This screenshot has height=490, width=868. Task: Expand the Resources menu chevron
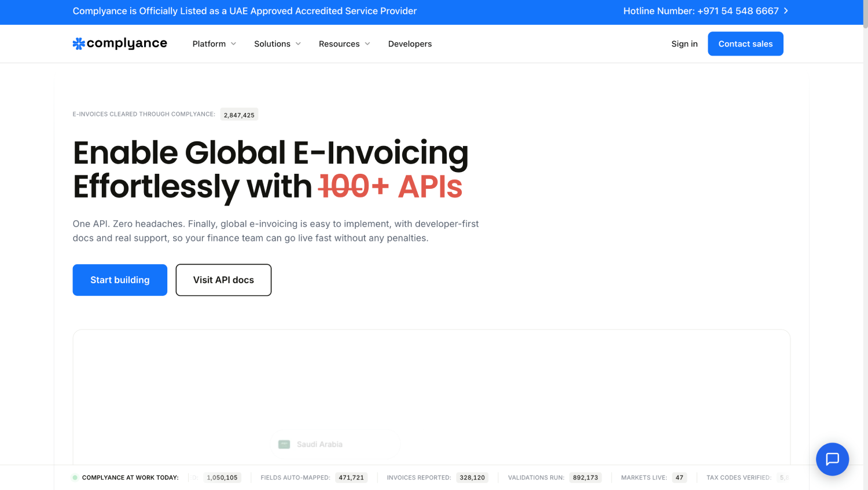(367, 44)
